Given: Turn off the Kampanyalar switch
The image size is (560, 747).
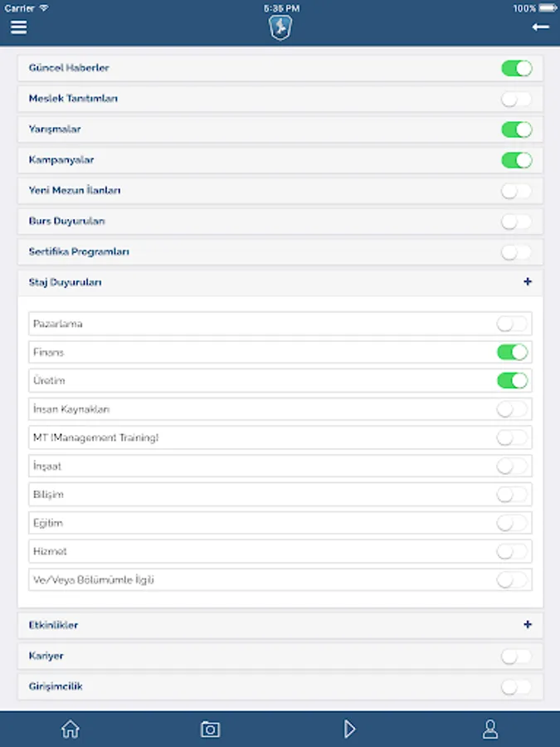Looking at the screenshot, I should (517, 160).
